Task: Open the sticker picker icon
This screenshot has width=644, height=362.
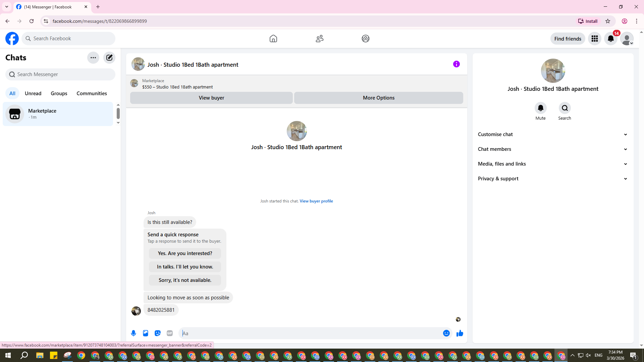Action: pyautogui.click(x=158, y=333)
